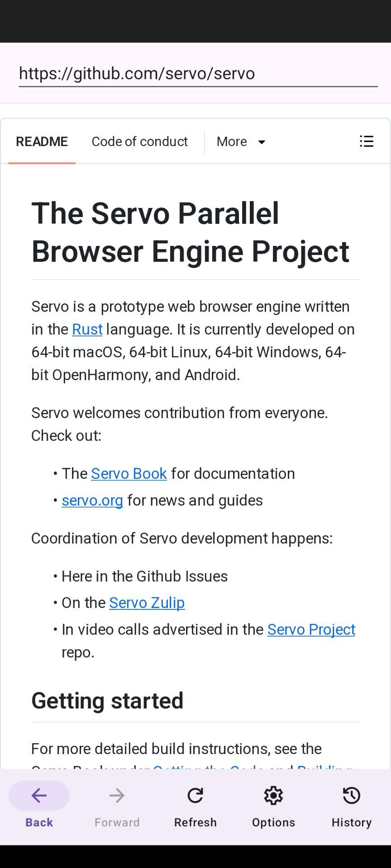391x868 pixels.
Task: Click the Getting started heading
Action: [x=107, y=700]
